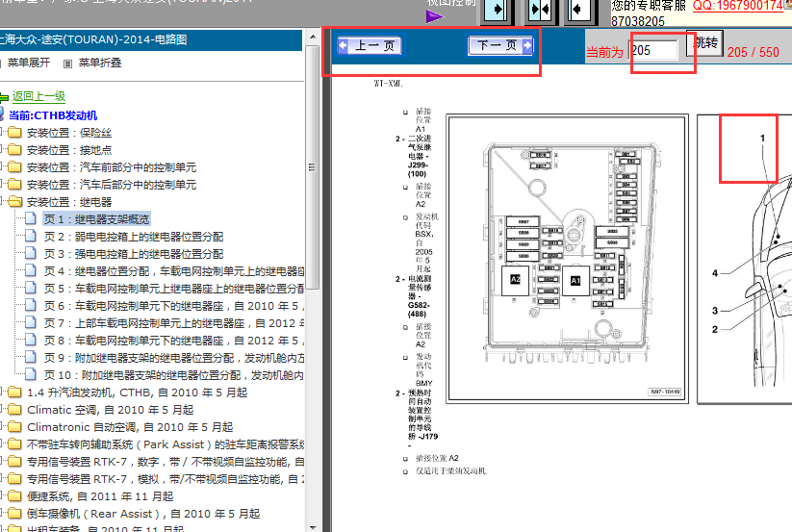Viewport: 792px width, 532px height.
Task: Click the left panel scrollbar thumb
Action: click(313, 167)
